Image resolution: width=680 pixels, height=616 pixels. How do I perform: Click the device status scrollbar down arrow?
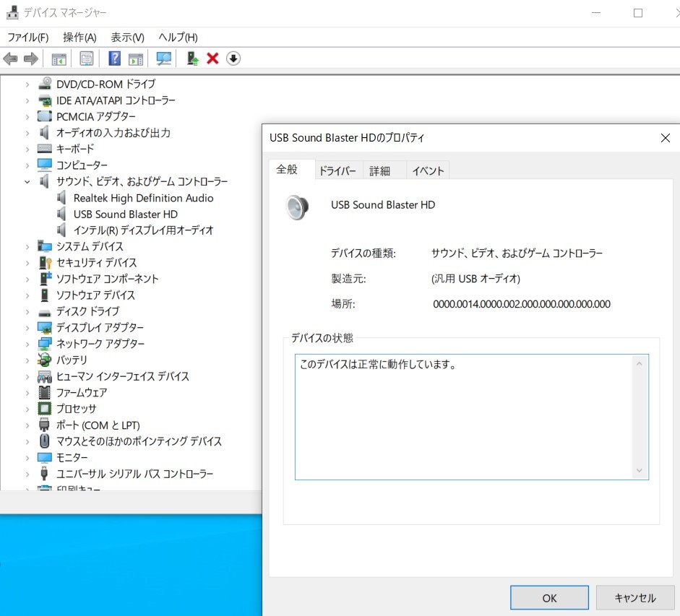click(639, 470)
